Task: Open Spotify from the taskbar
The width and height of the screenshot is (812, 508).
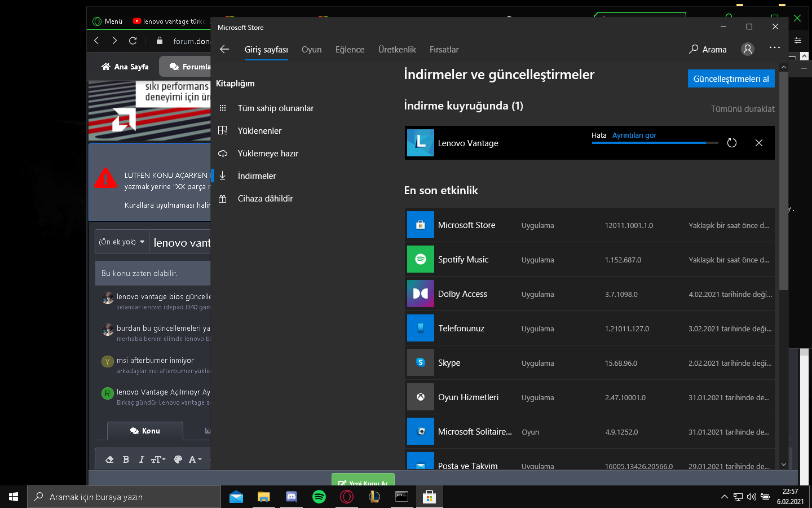Action: (x=319, y=497)
